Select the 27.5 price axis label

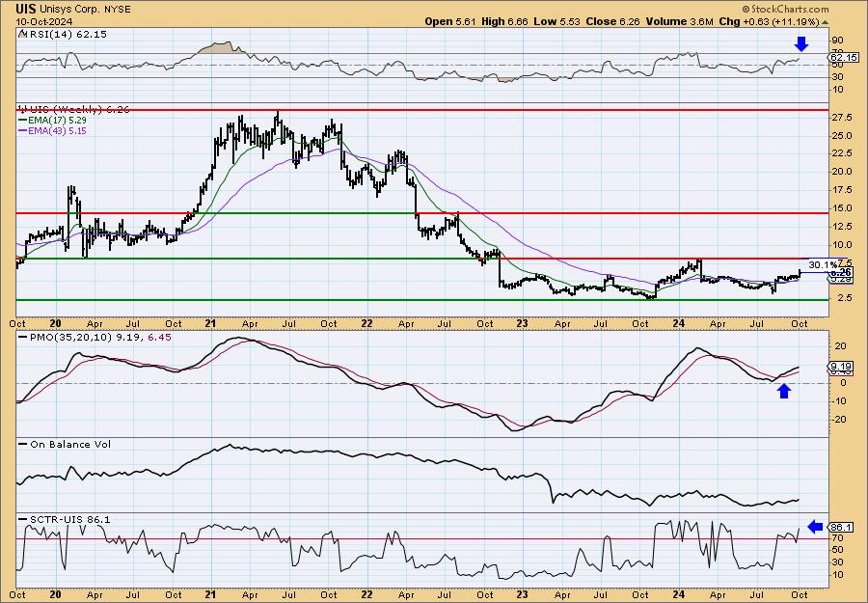[x=841, y=118]
